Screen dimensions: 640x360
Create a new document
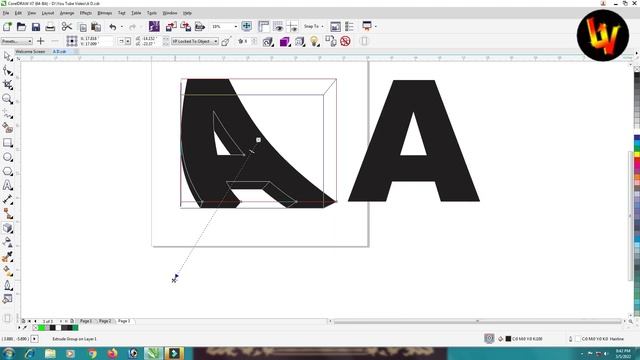click(7, 27)
